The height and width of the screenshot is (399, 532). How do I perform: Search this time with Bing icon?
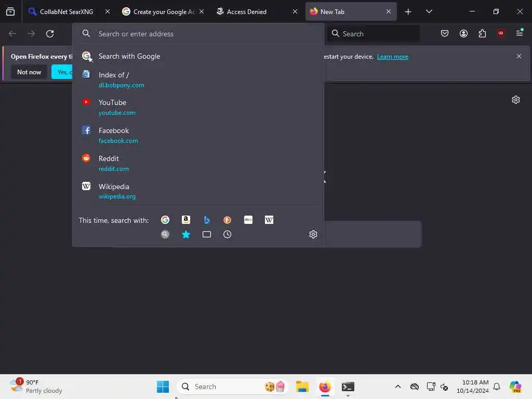coord(207,220)
